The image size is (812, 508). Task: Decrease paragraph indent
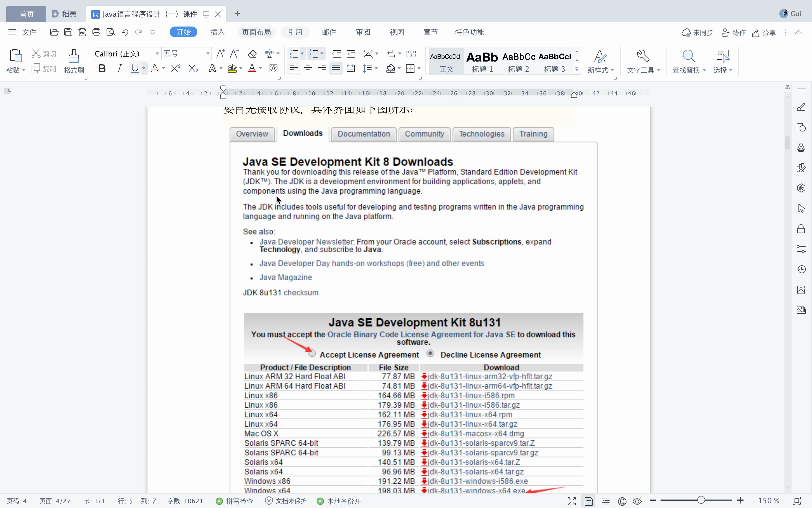tap(337, 54)
